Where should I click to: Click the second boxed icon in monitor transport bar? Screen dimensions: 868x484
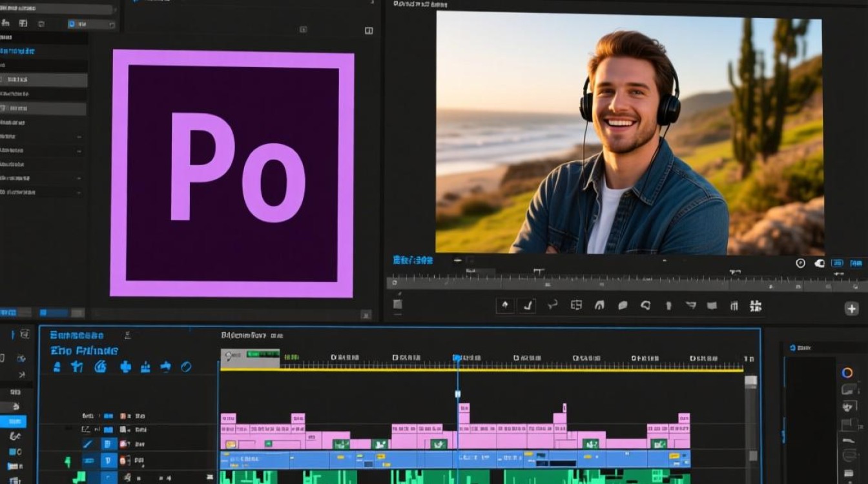pyautogui.click(x=528, y=305)
